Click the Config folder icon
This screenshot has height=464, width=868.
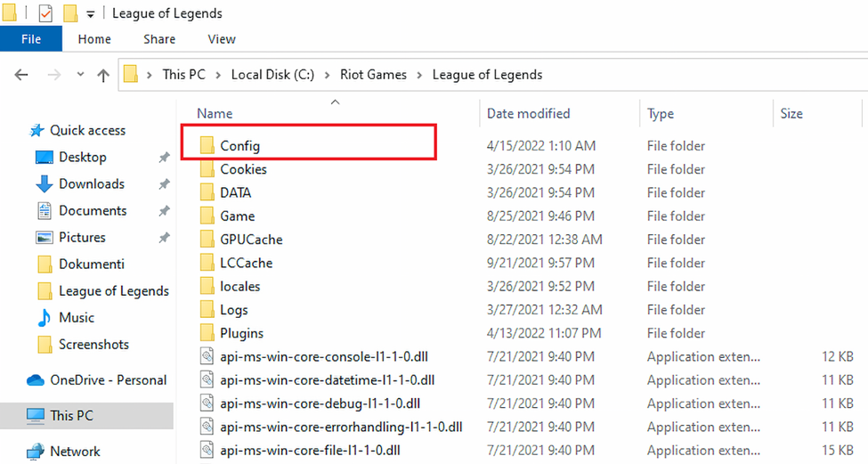[207, 145]
